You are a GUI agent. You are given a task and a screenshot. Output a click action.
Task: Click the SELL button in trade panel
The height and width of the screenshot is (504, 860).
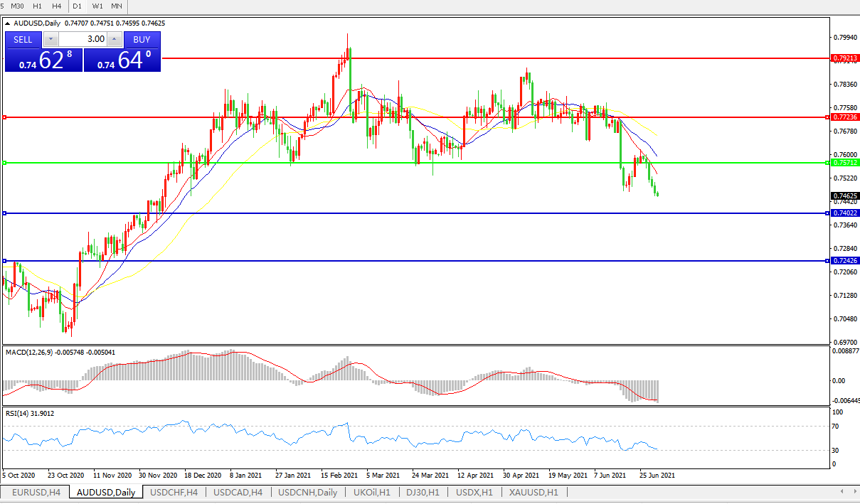(x=23, y=39)
